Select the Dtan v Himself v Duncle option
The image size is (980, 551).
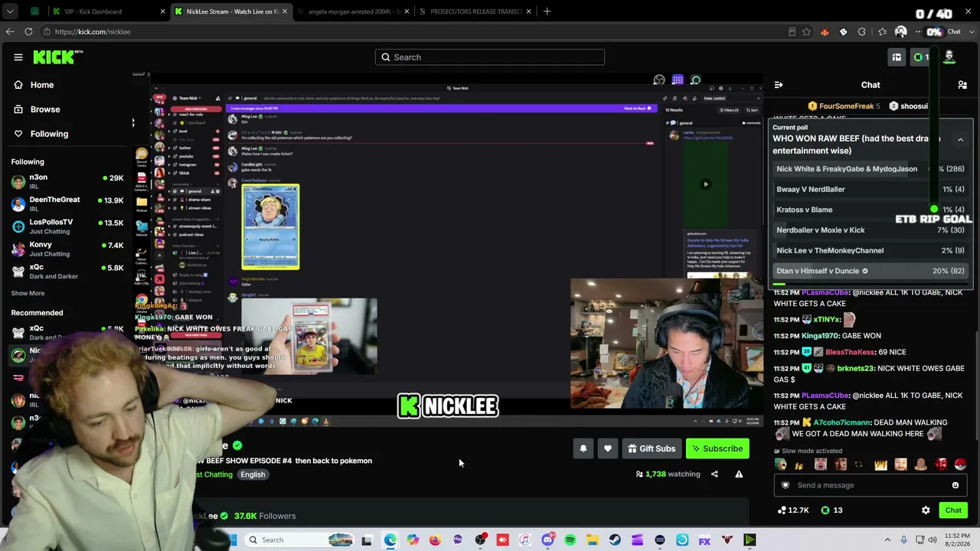pyautogui.click(x=871, y=271)
